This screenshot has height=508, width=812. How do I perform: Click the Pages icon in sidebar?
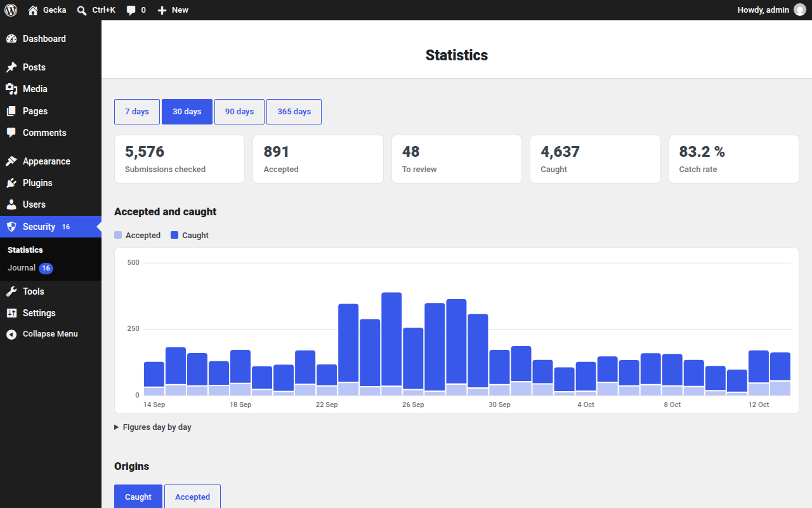pos(11,111)
